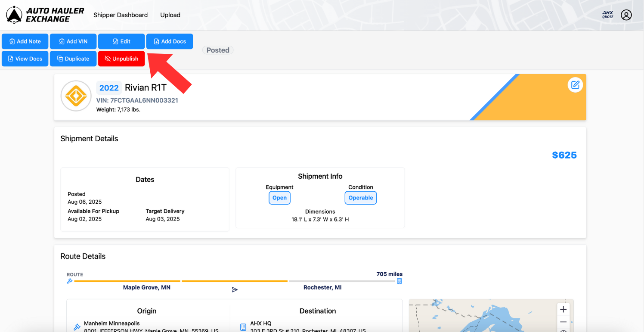Zoom out on the route map
This screenshot has height=333, width=644.
coord(563,322)
